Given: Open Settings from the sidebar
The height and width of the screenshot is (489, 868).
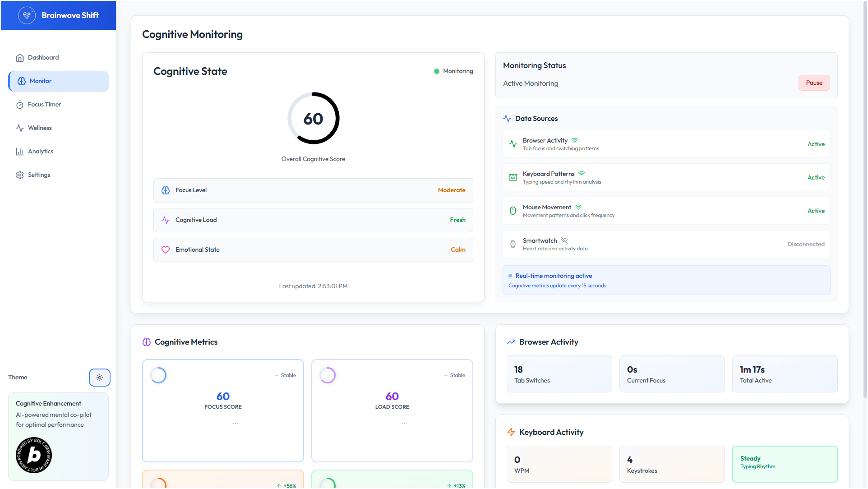Looking at the screenshot, I should coord(39,175).
